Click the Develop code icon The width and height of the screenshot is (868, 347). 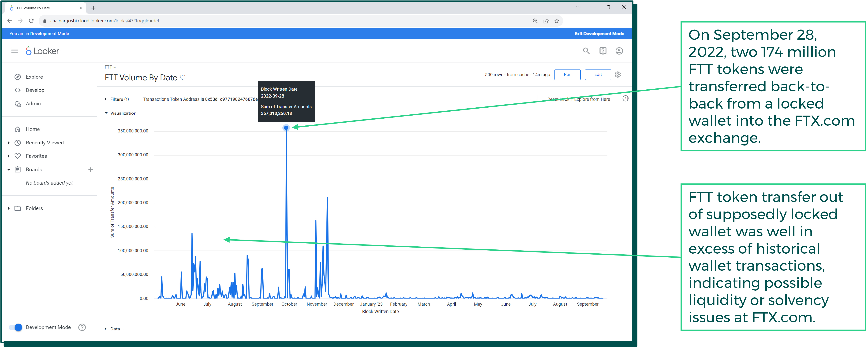pyautogui.click(x=18, y=90)
